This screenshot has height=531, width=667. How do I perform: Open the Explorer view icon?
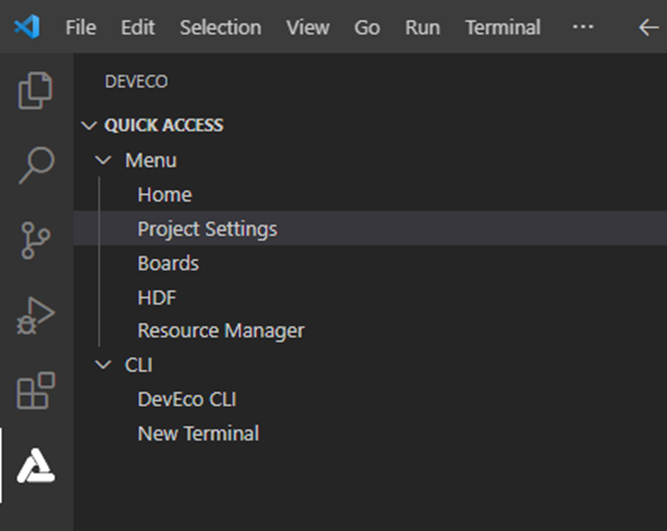tap(36, 91)
